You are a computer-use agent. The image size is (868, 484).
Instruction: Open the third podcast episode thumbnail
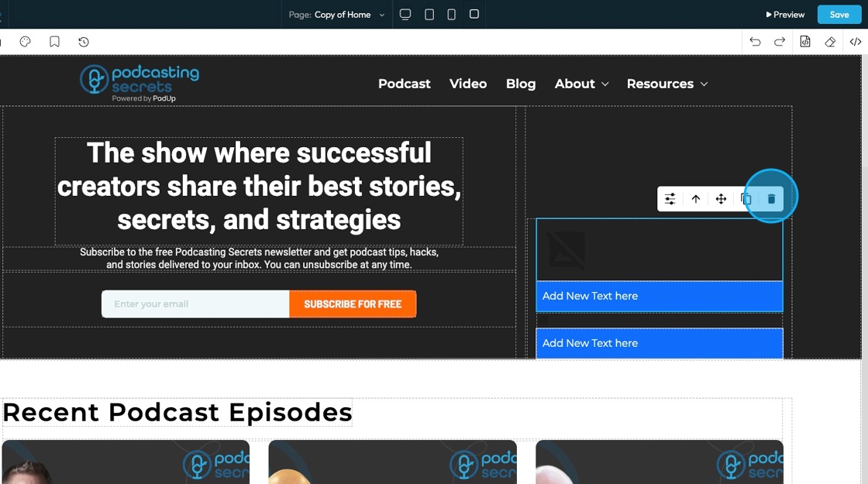660,462
